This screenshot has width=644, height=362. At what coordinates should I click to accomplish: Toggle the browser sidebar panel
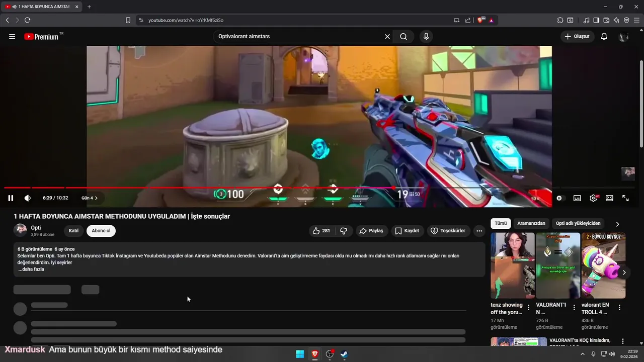596,20
